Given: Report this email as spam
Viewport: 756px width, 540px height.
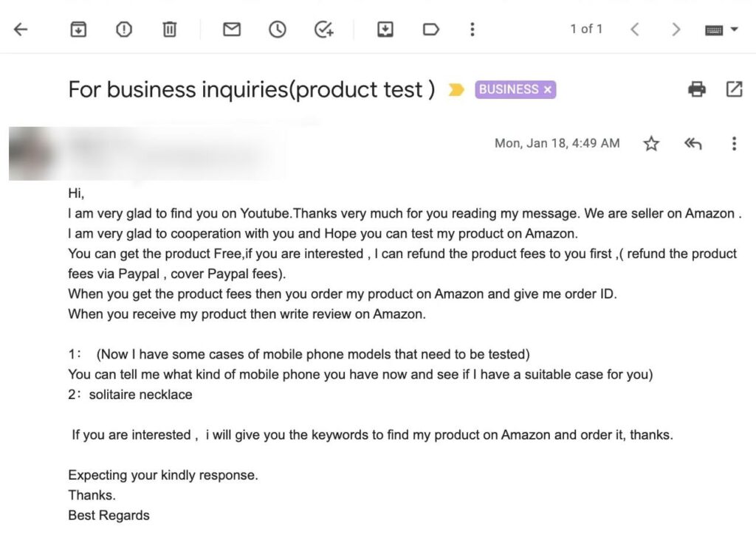Looking at the screenshot, I should tap(124, 30).
